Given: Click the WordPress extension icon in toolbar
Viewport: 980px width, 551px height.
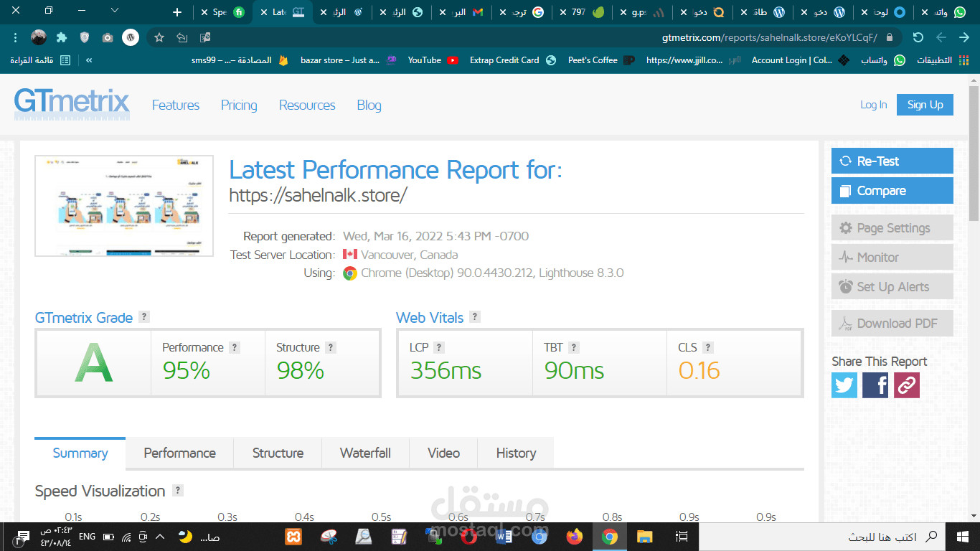Looking at the screenshot, I should point(131,37).
